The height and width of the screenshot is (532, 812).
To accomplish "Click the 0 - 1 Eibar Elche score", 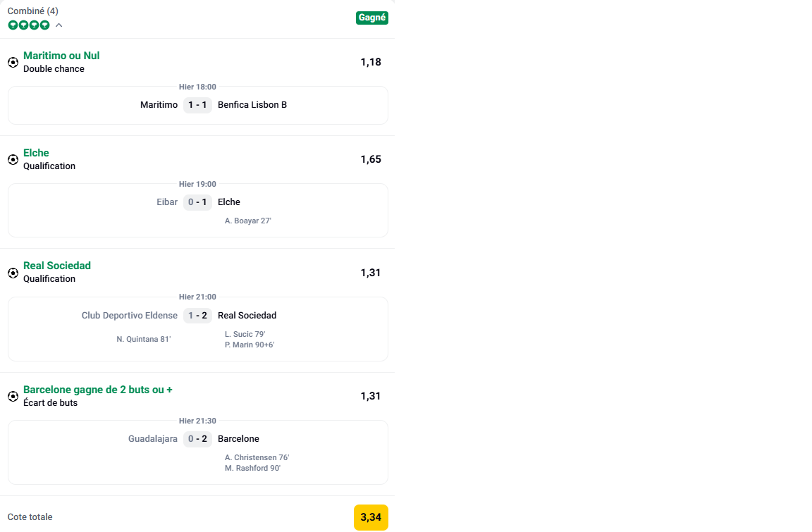I will coord(197,202).
